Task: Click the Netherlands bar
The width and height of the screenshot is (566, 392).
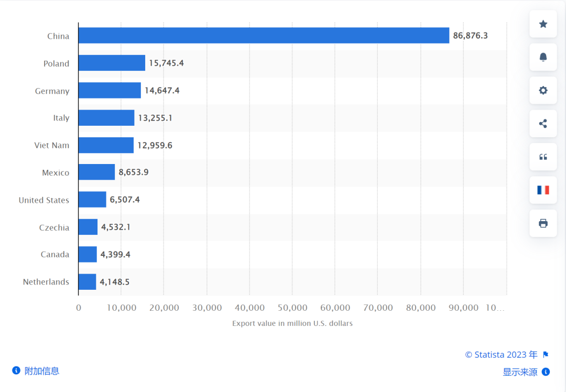Action: coord(88,281)
